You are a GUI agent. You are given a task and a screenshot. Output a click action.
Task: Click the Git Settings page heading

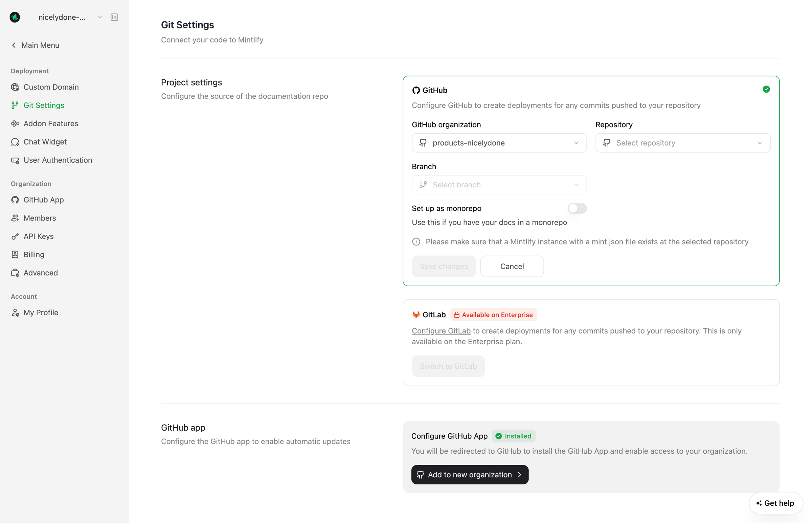click(187, 25)
